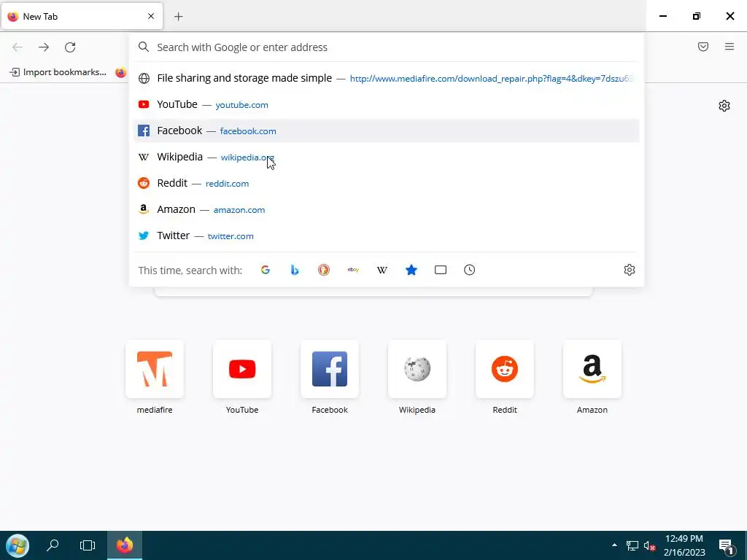Search bookmarks via the star icon
This screenshot has width=747, height=560.
tap(411, 270)
